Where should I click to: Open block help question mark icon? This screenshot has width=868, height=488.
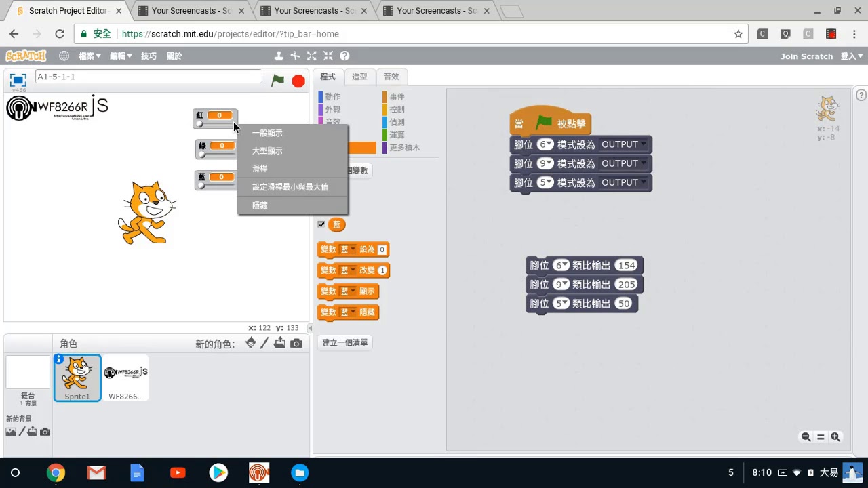point(344,56)
